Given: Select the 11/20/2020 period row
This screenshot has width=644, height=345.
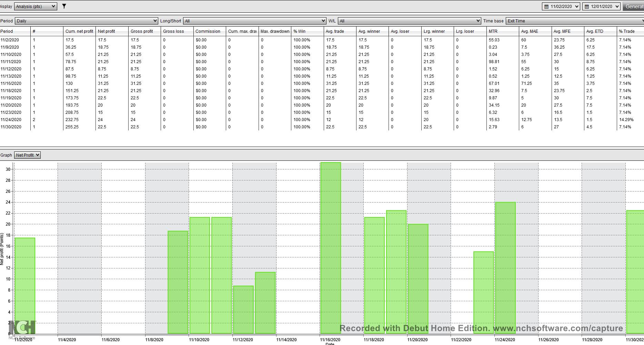Looking at the screenshot, I should (322, 105).
